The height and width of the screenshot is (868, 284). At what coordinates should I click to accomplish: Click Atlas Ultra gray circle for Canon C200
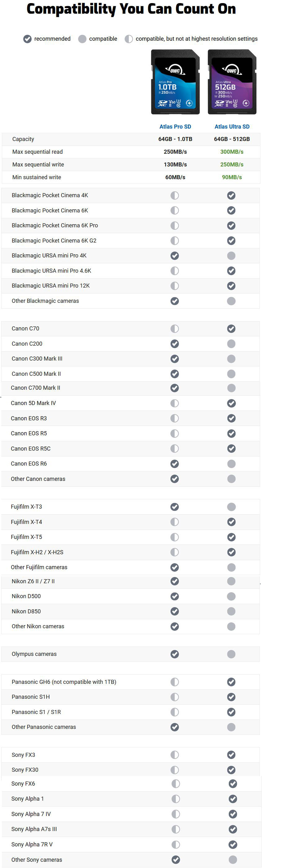[x=231, y=344]
